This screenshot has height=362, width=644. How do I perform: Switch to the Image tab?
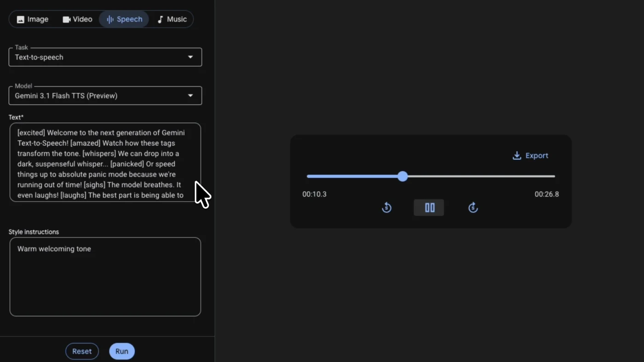tap(32, 19)
